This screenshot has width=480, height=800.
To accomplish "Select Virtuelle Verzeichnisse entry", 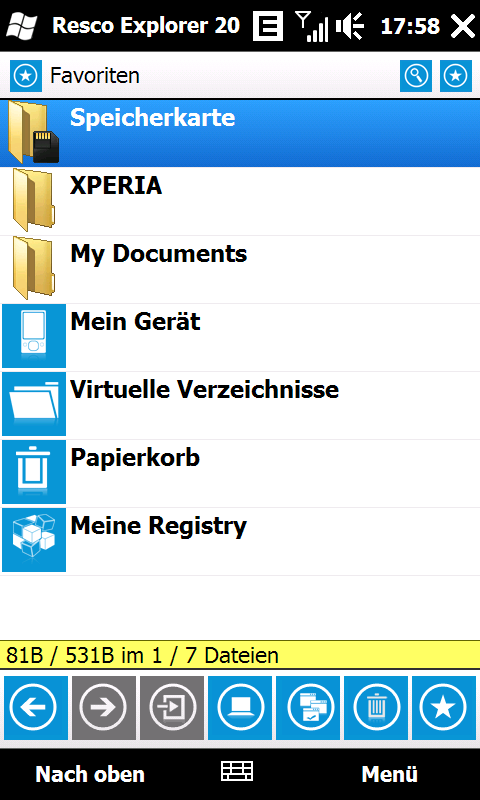I will (240, 406).
